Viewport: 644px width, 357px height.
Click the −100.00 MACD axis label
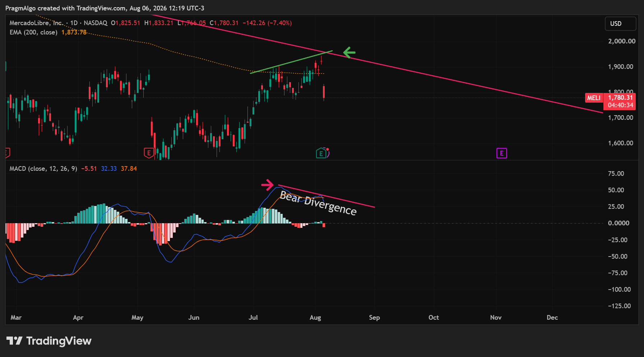pyautogui.click(x=619, y=290)
